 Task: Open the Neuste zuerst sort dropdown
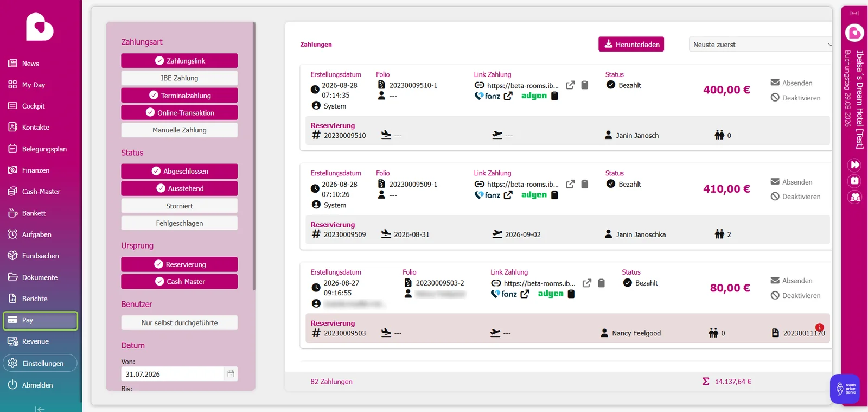click(760, 45)
